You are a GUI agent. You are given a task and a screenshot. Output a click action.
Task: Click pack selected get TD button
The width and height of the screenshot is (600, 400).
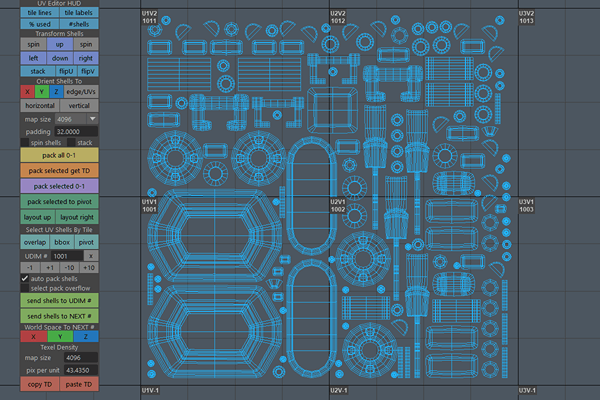59,171
